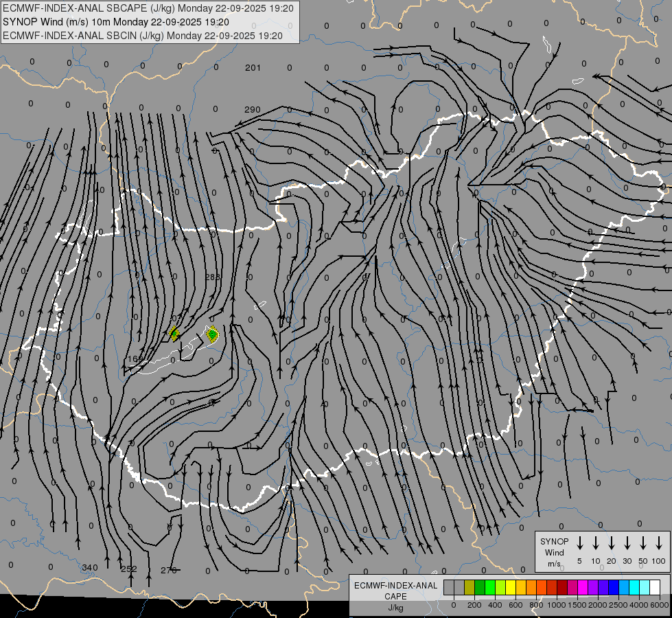Click the 50 m/s wind legend arrow

click(643, 543)
